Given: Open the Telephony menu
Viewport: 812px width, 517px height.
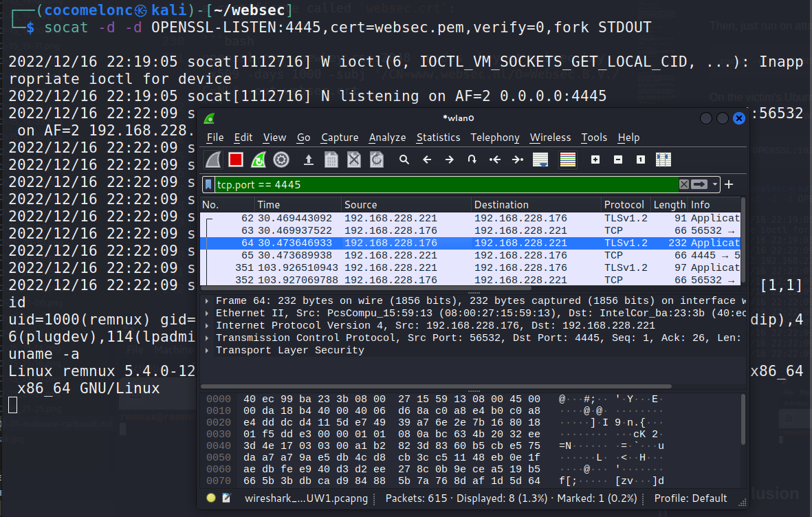Looking at the screenshot, I should [495, 137].
